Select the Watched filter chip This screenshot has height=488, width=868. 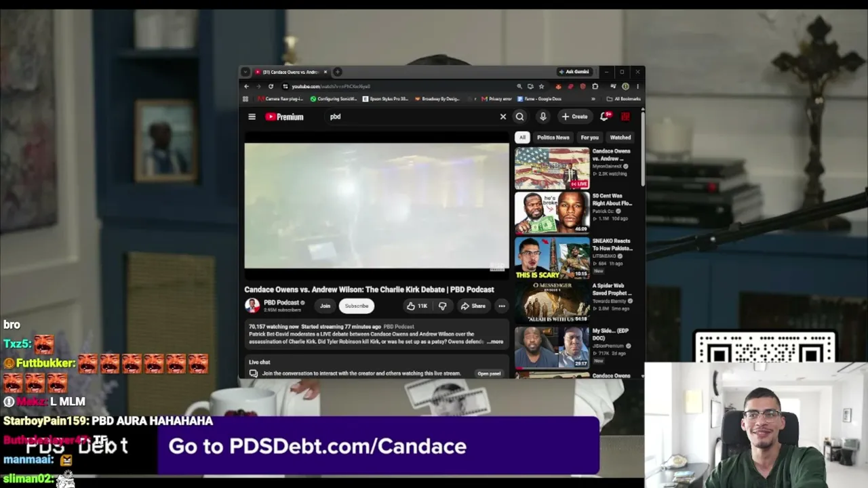pos(620,138)
